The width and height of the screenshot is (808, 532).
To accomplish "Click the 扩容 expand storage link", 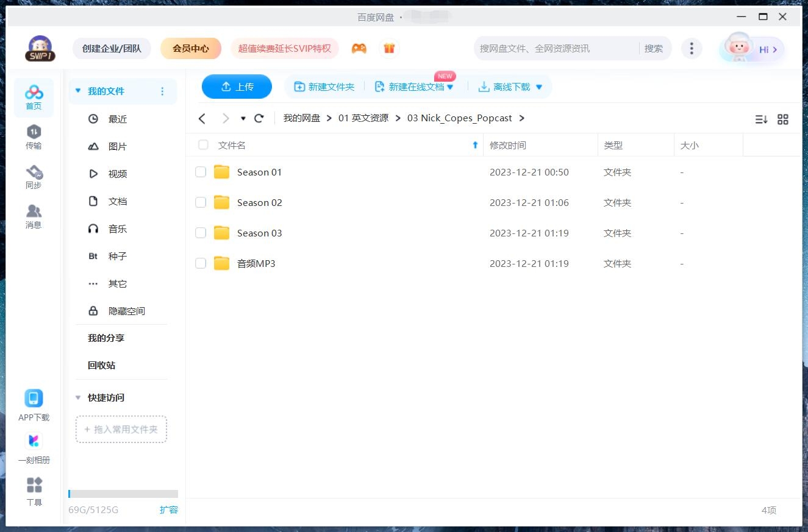I will point(169,509).
